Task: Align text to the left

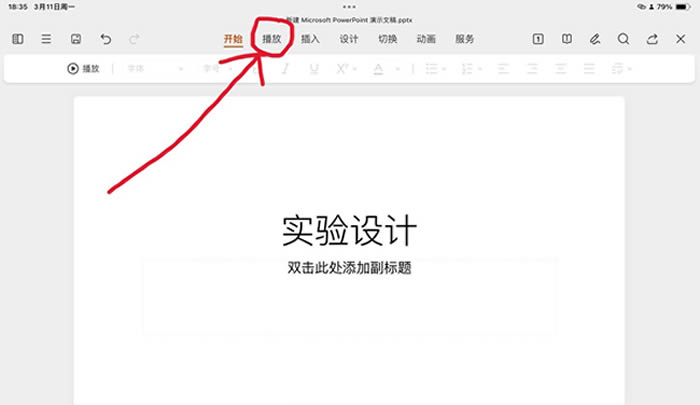Action: (x=504, y=69)
